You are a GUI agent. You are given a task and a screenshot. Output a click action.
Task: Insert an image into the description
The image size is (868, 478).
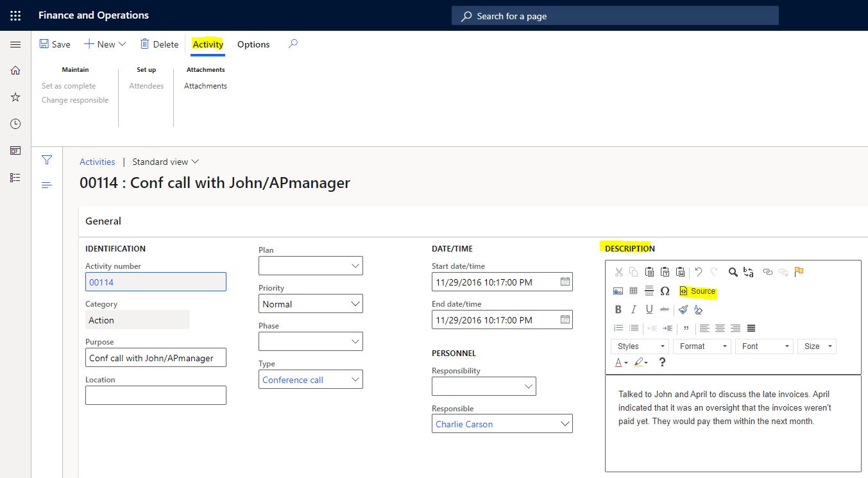coord(618,291)
